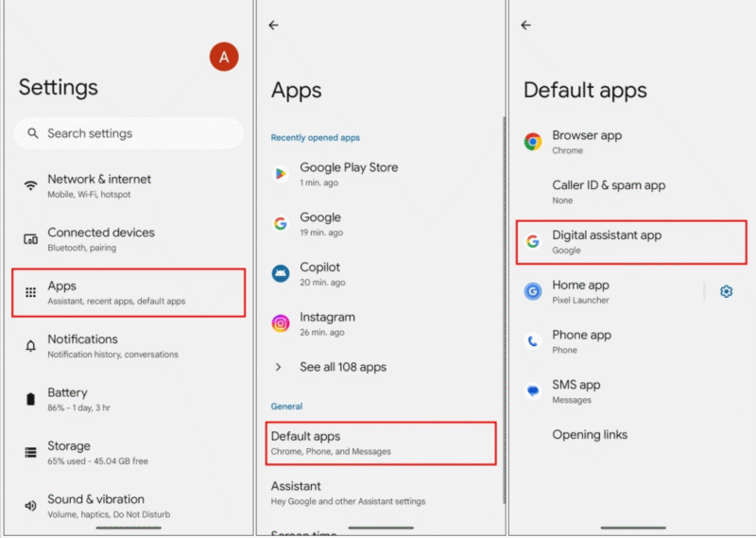
Task: Click the search magnifier icon in Settings
Action: 33,133
